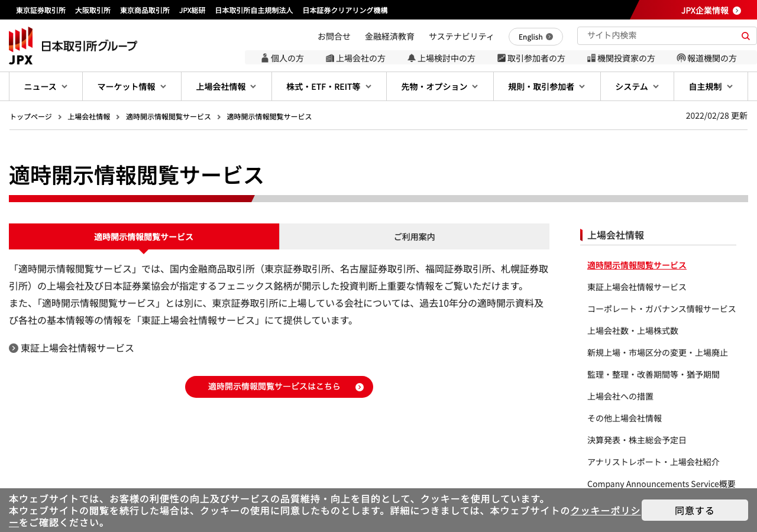Click the JPX logo

click(73, 46)
